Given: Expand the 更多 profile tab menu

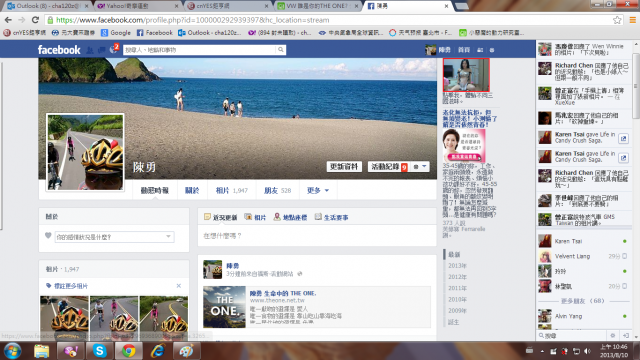Looking at the screenshot, I should [x=318, y=191].
